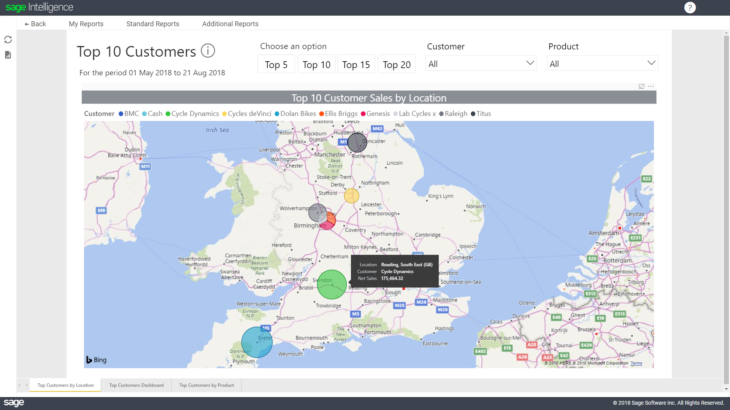The height and width of the screenshot is (410, 730).
Task: Click the BMC legend color dot
Action: (121, 114)
